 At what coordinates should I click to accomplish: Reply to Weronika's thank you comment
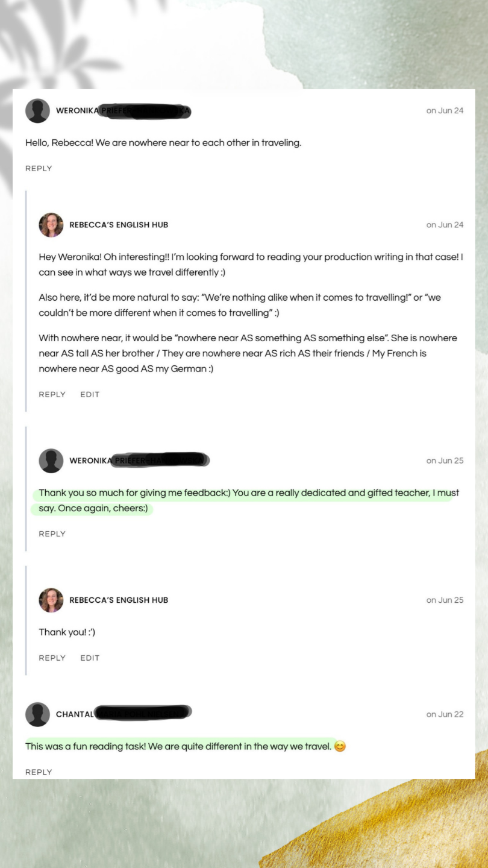click(x=52, y=534)
